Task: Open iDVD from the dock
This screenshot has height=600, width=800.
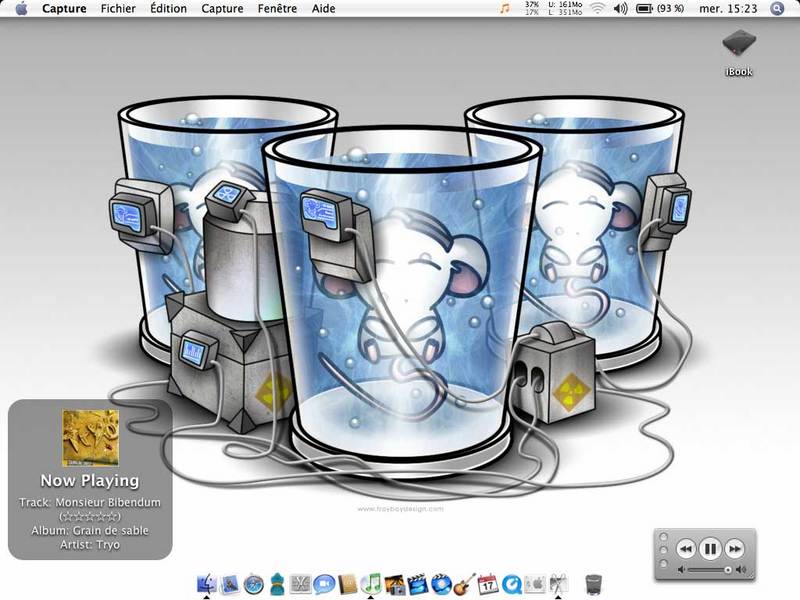Action: (x=441, y=584)
